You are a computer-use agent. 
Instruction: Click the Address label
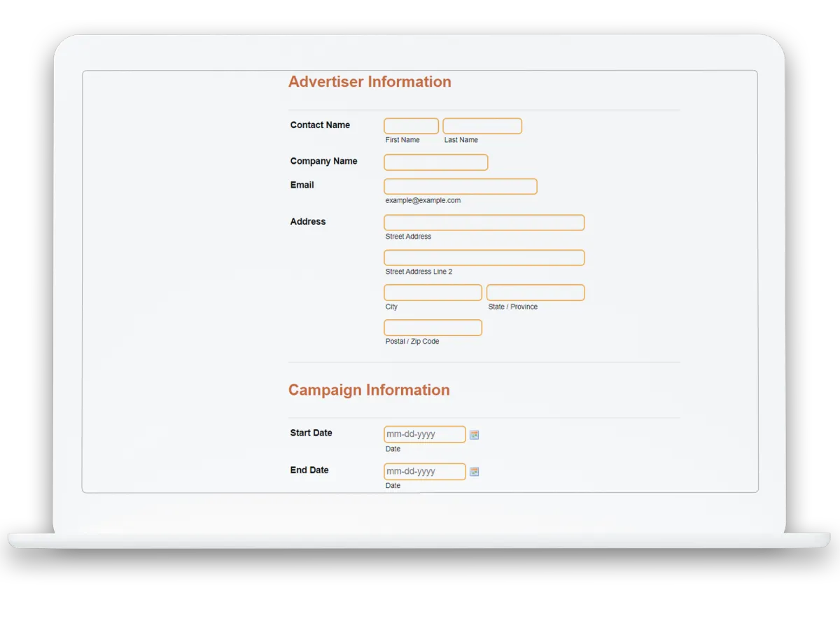(x=308, y=221)
